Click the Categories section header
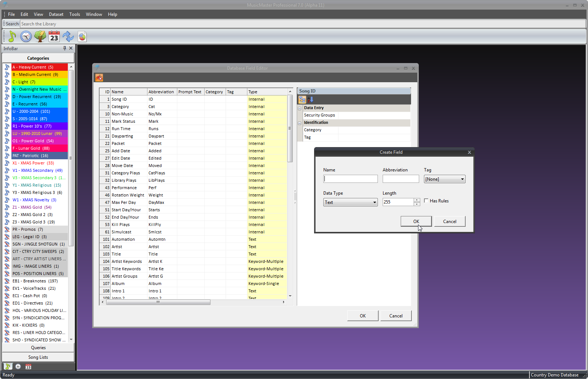This screenshot has width=588, height=379. [x=38, y=58]
